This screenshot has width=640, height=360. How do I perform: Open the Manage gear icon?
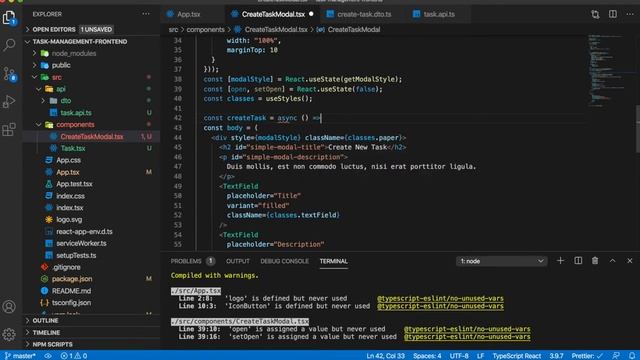9,334
